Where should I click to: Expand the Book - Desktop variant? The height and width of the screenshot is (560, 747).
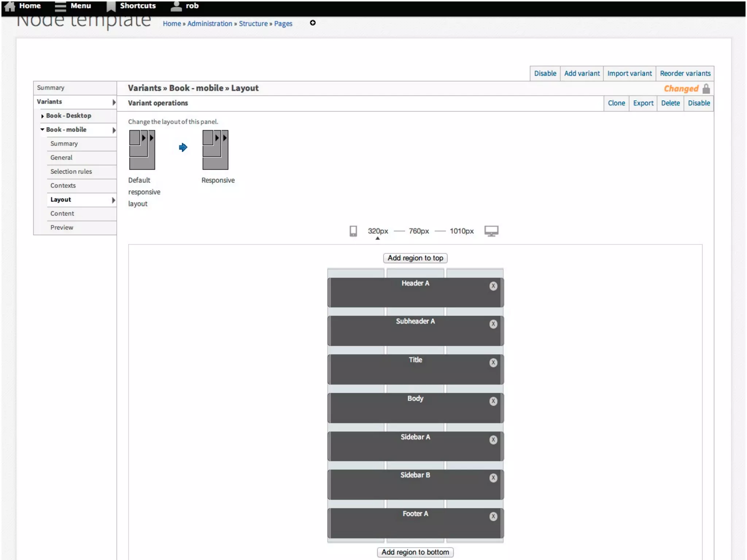coord(43,116)
